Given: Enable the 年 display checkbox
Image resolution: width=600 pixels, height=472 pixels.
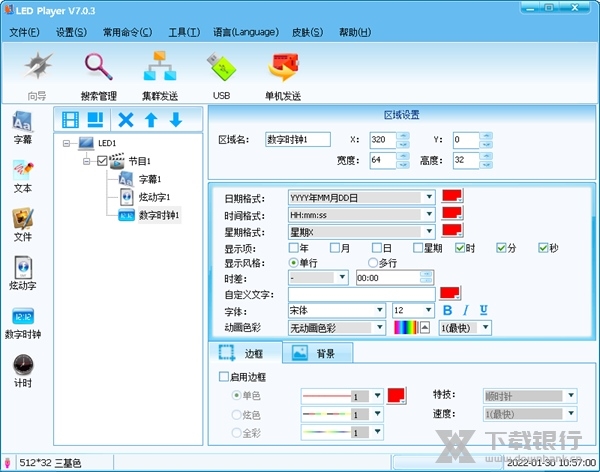Looking at the screenshot, I should [x=293, y=248].
